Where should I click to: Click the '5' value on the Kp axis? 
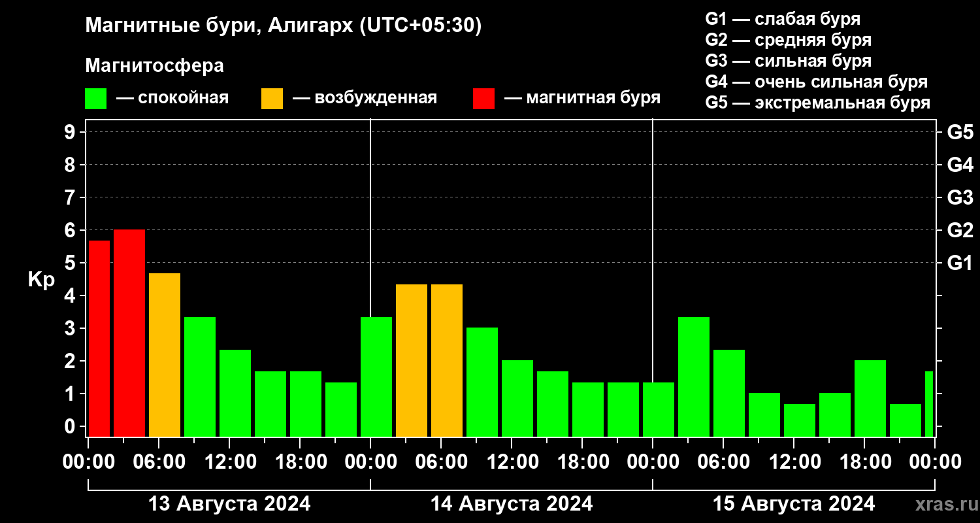point(71,263)
